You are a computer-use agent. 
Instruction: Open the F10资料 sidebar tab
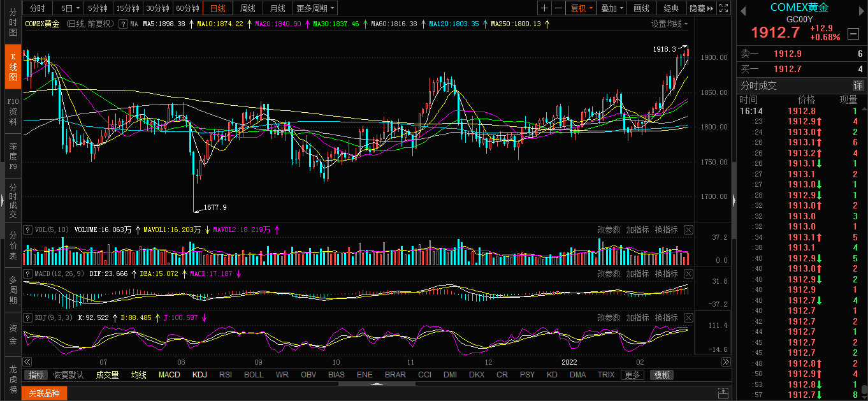click(x=13, y=112)
